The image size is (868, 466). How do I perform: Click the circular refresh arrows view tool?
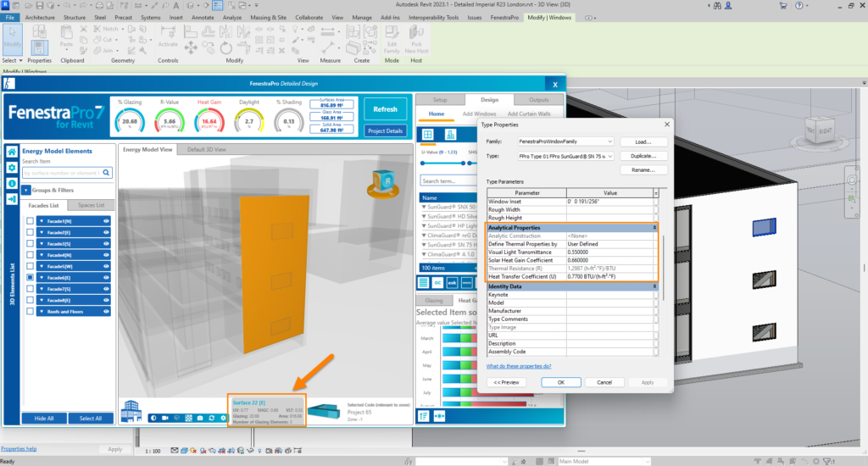coord(211,418)
